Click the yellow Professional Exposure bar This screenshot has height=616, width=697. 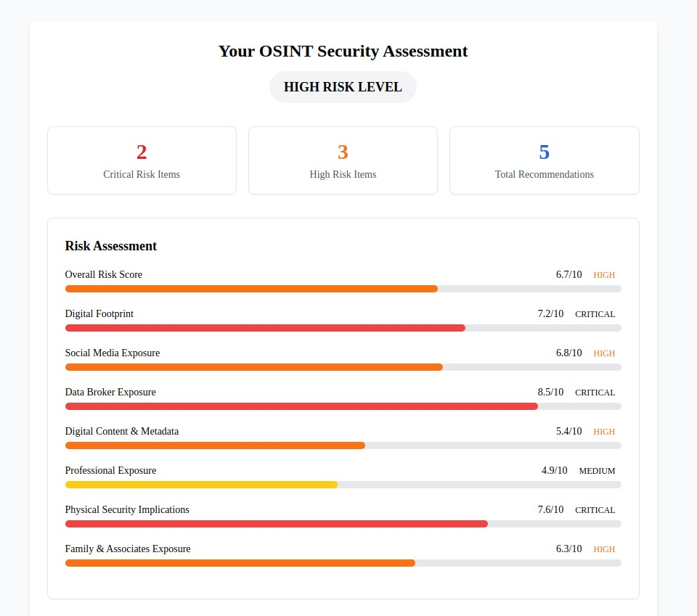[x=201, y=485]
